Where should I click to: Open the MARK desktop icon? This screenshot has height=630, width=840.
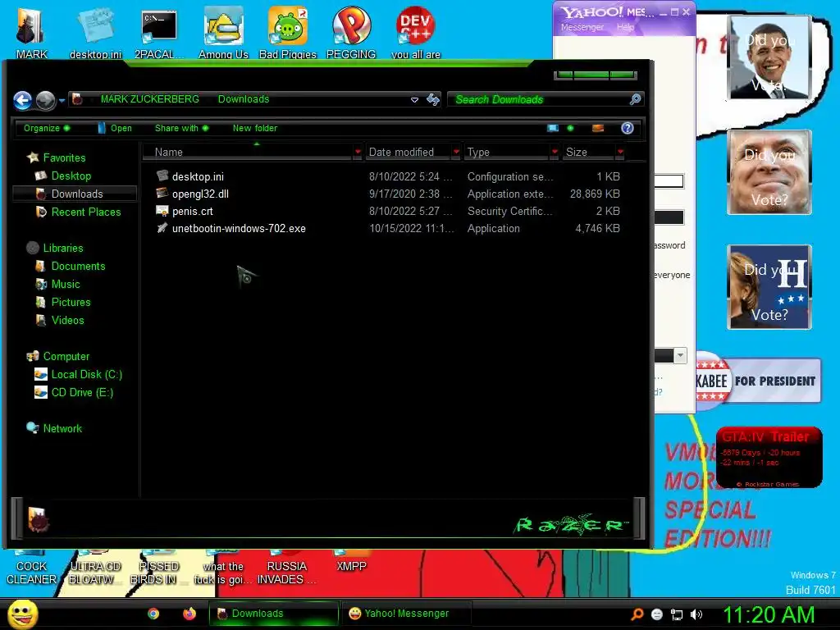pyautogui.click(x=30, y=32)
